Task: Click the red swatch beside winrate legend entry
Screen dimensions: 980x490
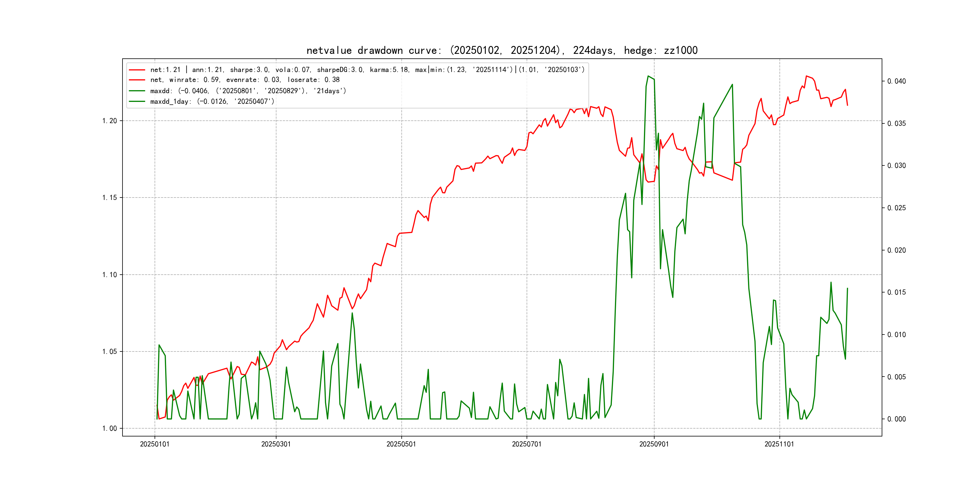Action: (137, 80)
